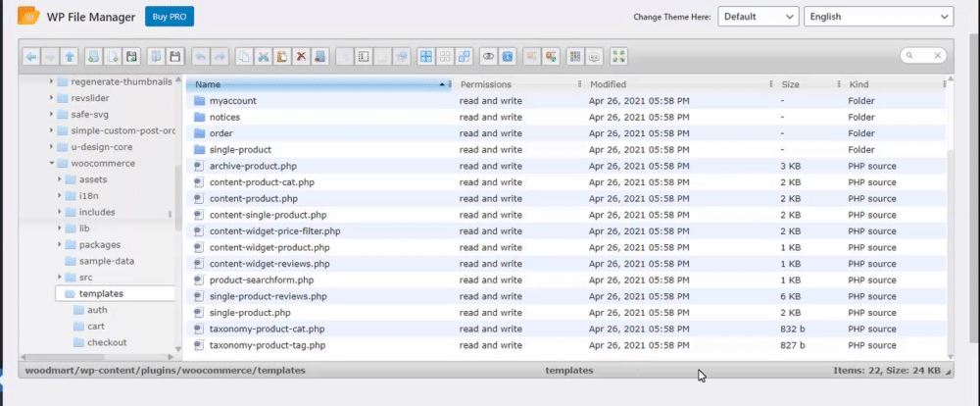Open the English language dropdown
Image resolution: width=980 pixels, height=406 pixels.
(x=878, y=17)
